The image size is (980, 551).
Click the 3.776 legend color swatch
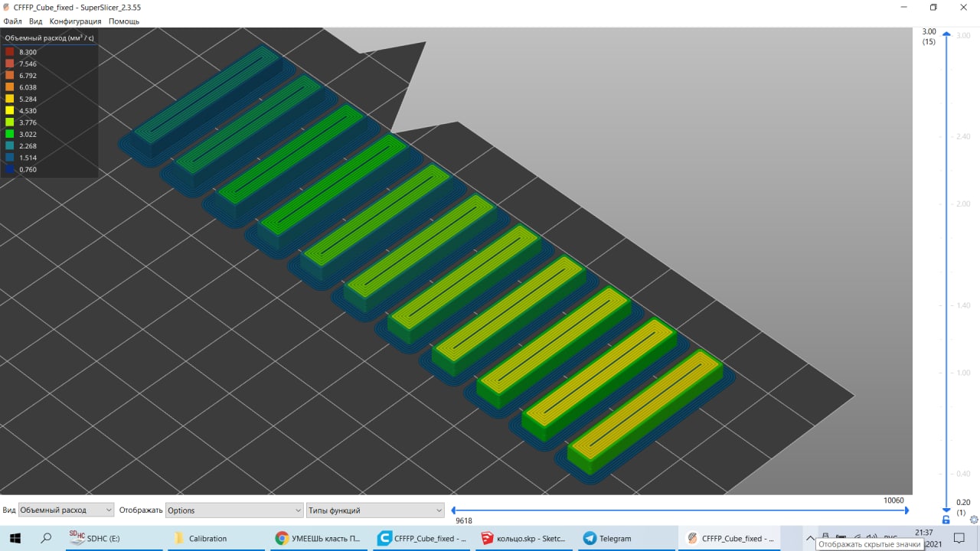pyautogui.click(x=10, y=122)
